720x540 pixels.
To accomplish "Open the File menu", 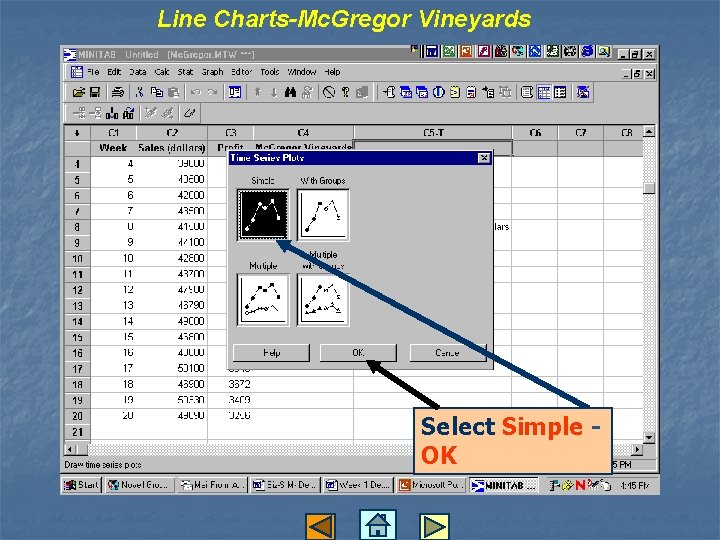I will pos(93,72).
